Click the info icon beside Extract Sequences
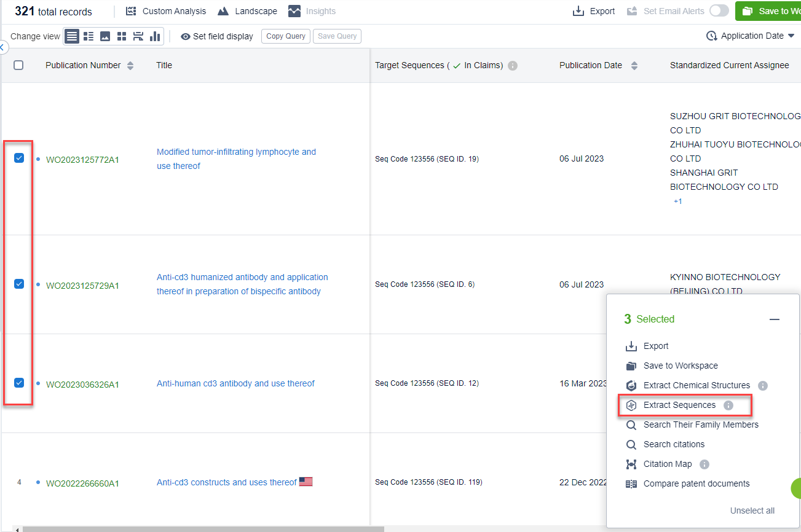Viewport: 801px width, 532px height. pyautogui.click(x=728, y=405)
